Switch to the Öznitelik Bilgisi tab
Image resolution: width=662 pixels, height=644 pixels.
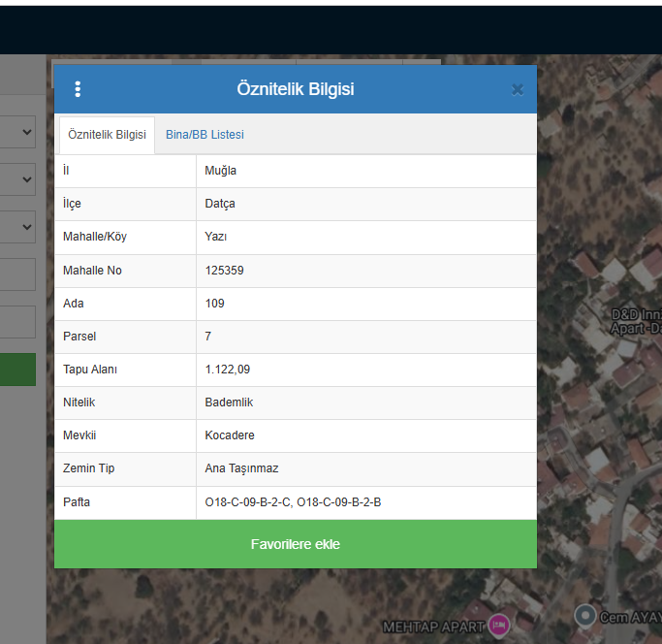[107, 135]
